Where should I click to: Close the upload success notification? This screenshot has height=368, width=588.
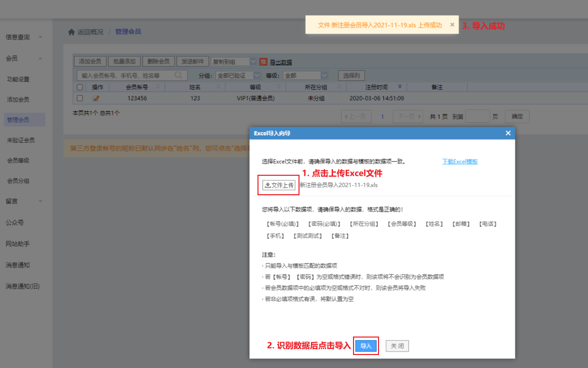(x=452, y=24)
